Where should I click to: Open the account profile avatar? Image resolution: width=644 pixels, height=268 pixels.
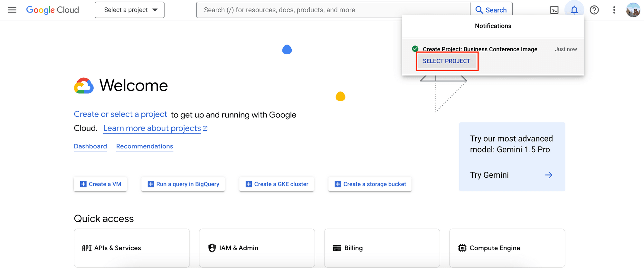633,10
